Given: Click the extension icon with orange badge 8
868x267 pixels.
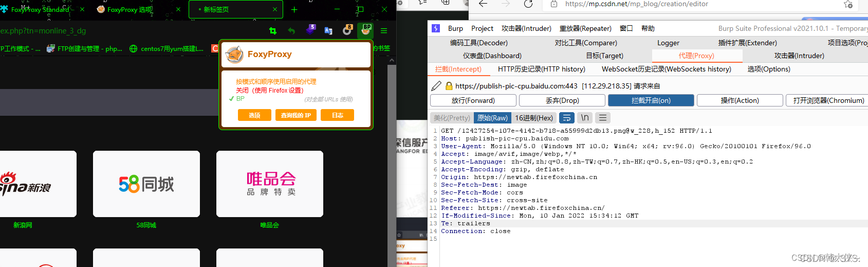Looking at the screenshot, I should pyautogui.click(x=347, y=30).
